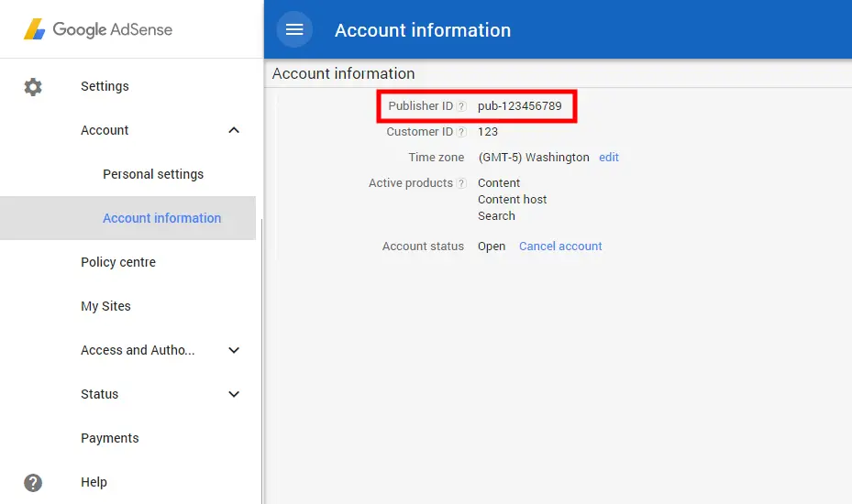The image size is (852, 504).
Task: Expand the Status section chevron
Action: click(x=234, y=394)
